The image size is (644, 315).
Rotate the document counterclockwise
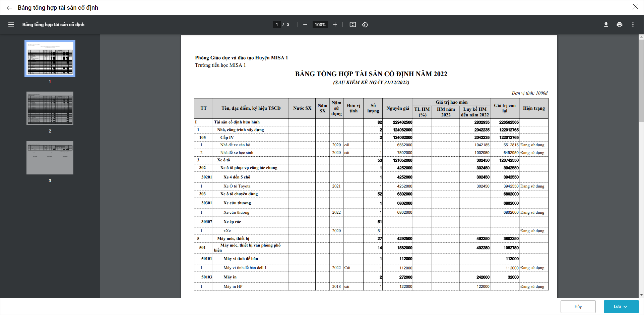[x=365, y=24]
